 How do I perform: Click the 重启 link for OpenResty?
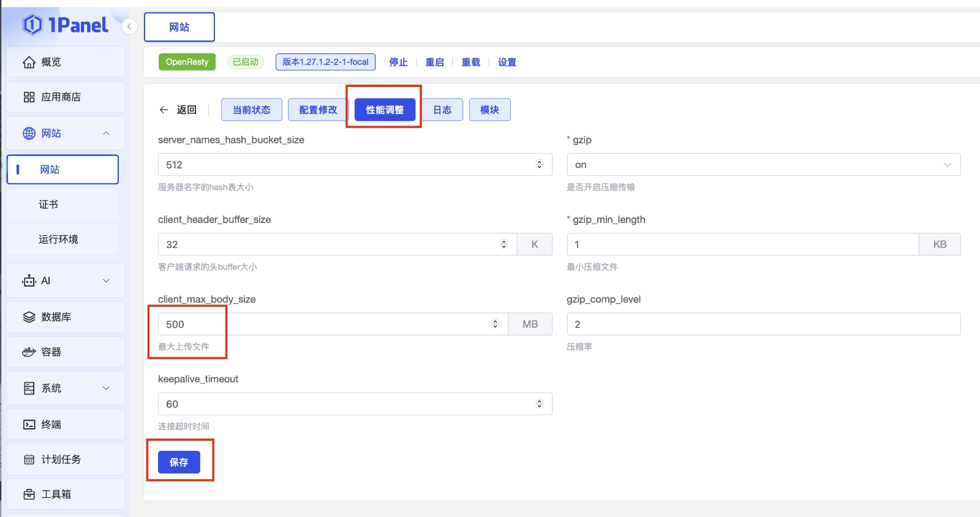pos(434,62)
